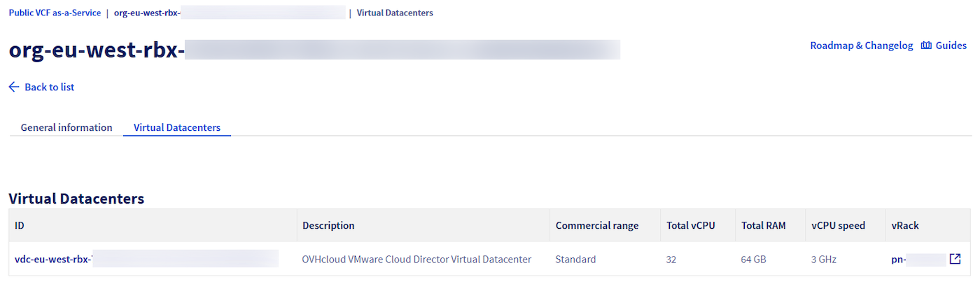Click the vRack column header
Viewport: 980px width, 284px height.
(x=904, y=225)
